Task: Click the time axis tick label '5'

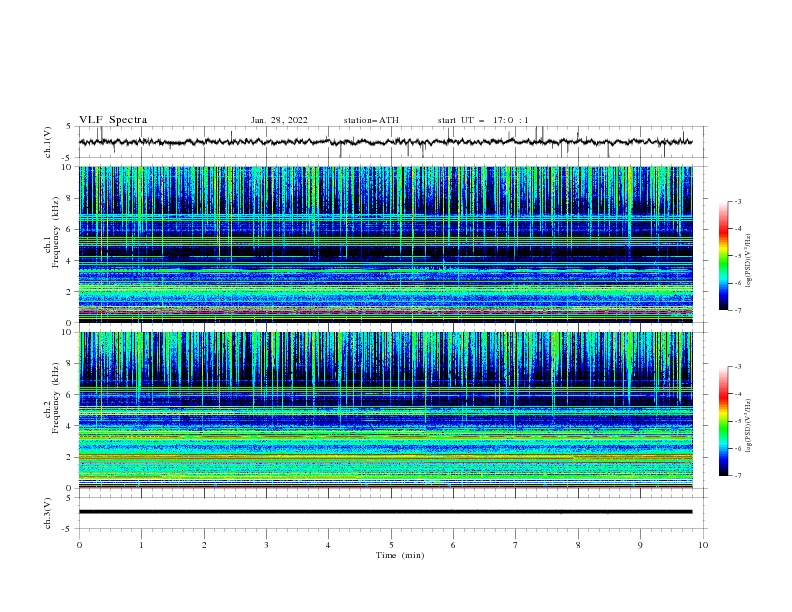Action: tap(391, 545)
